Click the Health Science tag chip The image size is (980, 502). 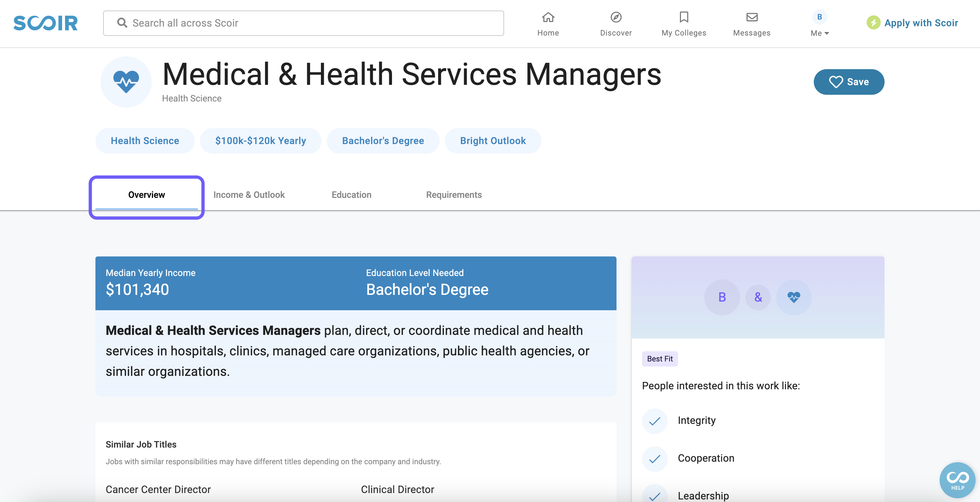tap(144, 141)
